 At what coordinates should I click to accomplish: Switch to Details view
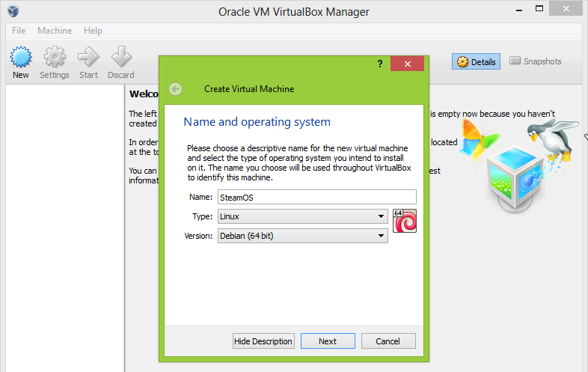coord(476,61)
